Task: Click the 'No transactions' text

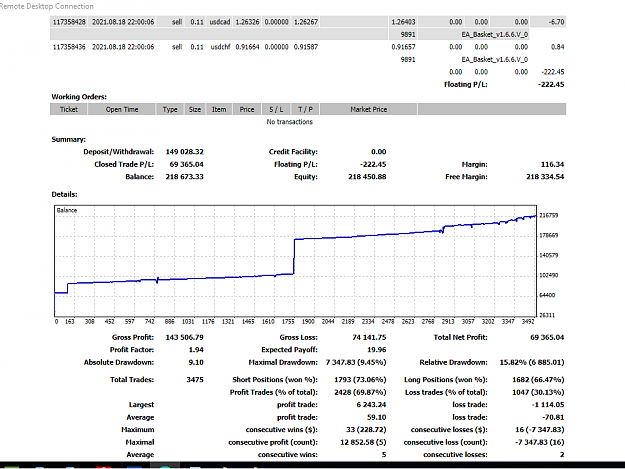Action: (289, 122)
